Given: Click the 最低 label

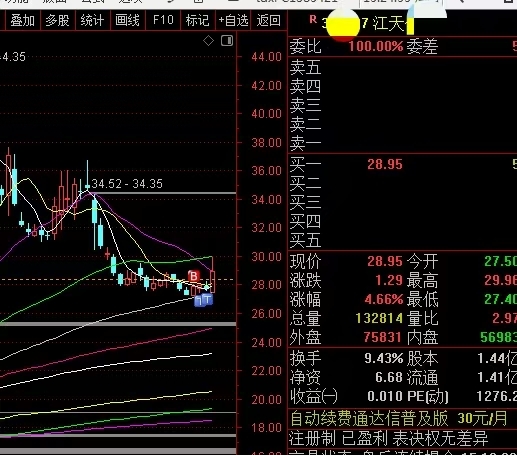Looking at the screenshot, I should [422, 299].
